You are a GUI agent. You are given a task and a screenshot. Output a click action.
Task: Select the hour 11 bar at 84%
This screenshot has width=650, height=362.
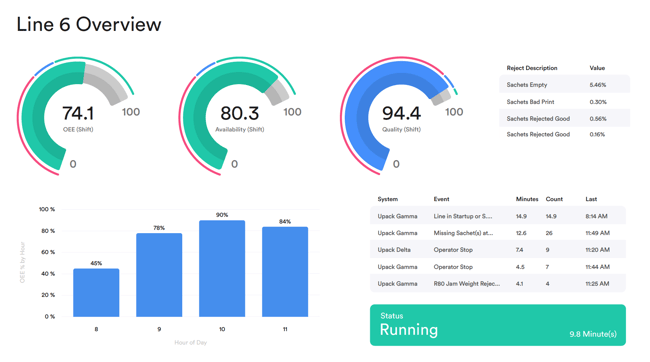(x=285, y=272)
